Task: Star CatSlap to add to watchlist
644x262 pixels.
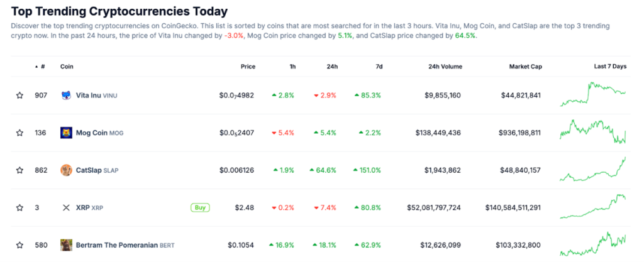Action: [19, 170]
